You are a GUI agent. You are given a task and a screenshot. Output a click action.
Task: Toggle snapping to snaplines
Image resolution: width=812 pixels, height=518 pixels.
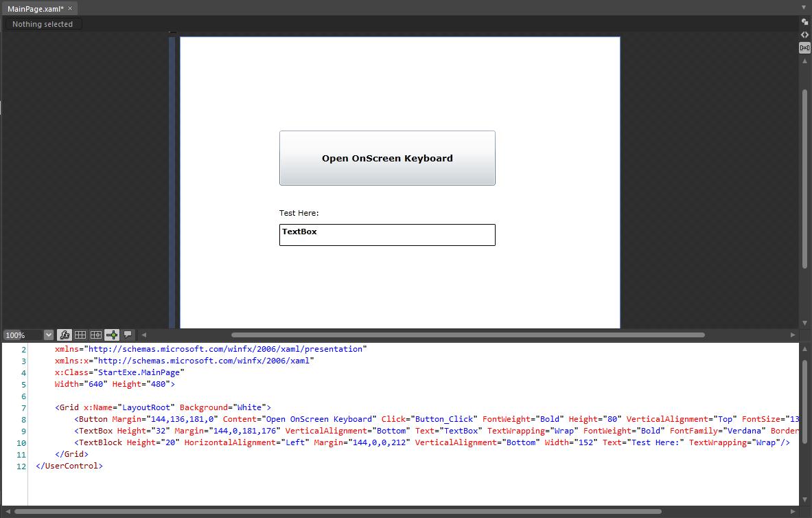tap(112, 335)
